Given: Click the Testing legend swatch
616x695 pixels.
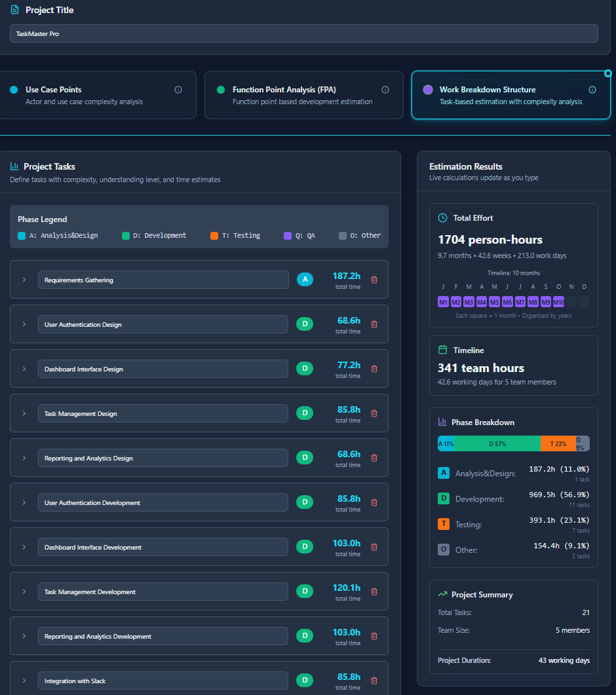Looking at the screenshot, I should (x=214, y=236).
